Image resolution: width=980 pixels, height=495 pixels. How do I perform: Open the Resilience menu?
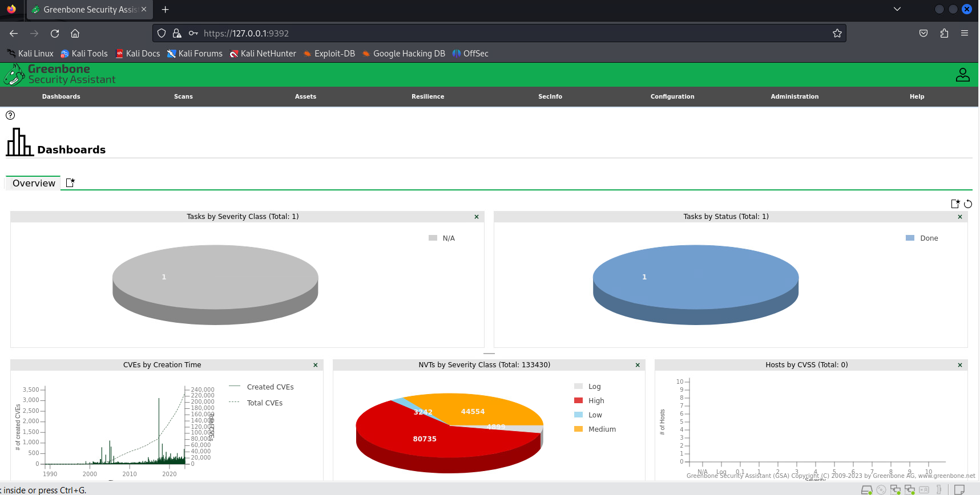click(x=428, y=97)
